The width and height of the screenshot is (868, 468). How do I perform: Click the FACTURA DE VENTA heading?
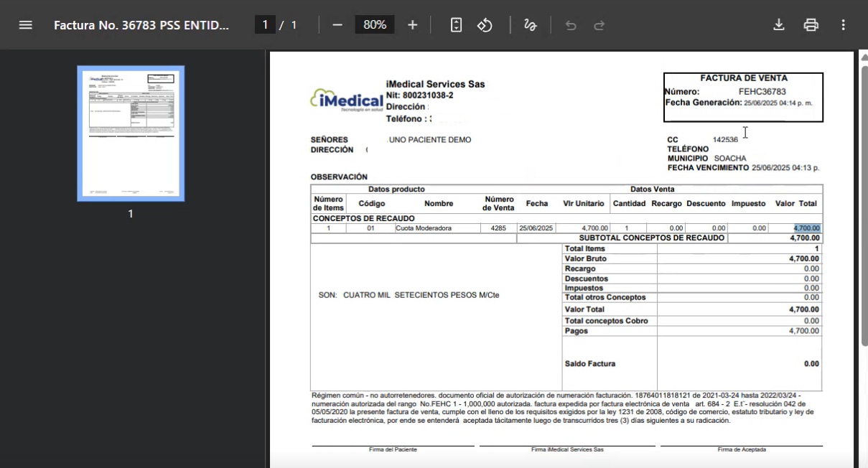coord(743,78)
